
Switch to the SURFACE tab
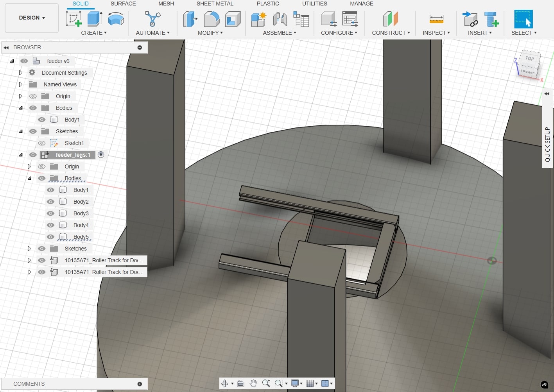[123, 4]
